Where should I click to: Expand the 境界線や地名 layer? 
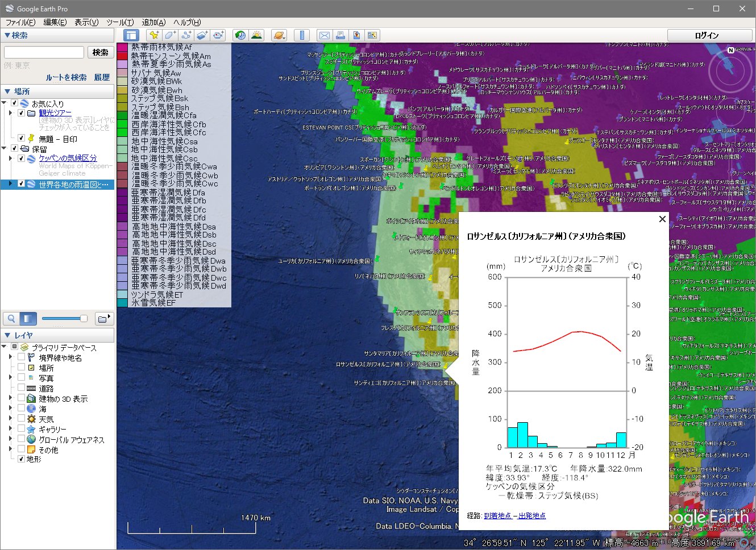click(10, 357)
